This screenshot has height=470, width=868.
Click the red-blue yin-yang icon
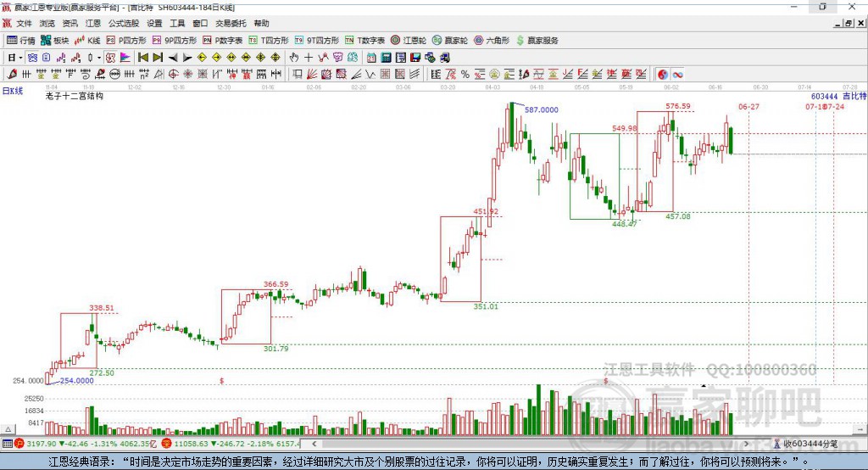point(663,75)
